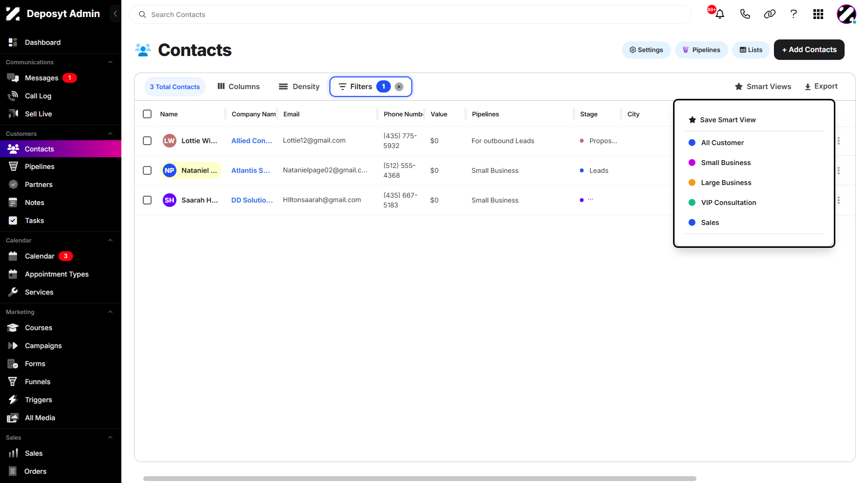Image resolution: width=868 pixels, height=483 pixels.
Task: Open the Allied Con... company link
Action: point(251,141)
